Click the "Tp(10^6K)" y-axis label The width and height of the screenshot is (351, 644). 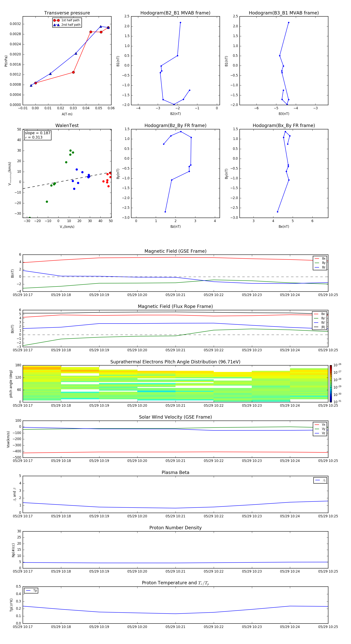(x=11, y=605)
